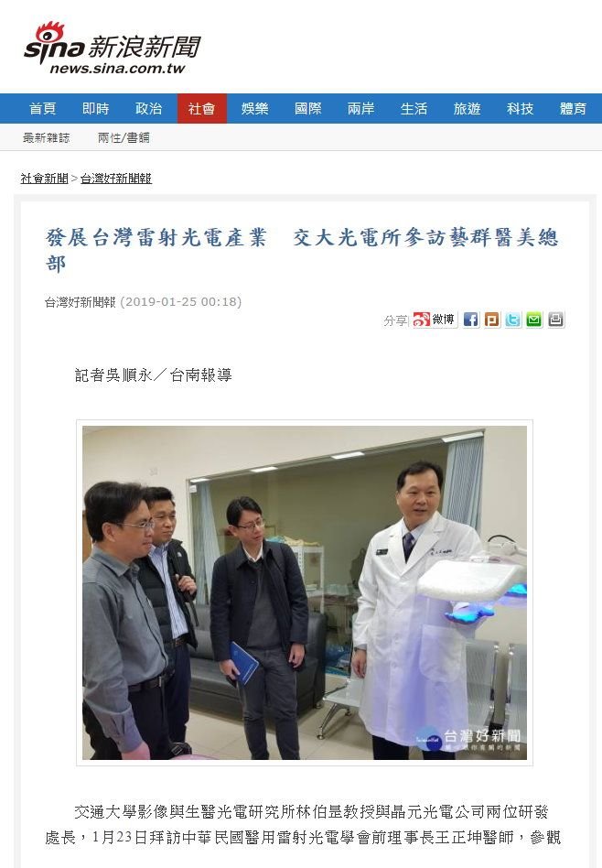This screenshot has width=602, height=868.
Task: Follow the 社會新聞 breadcrumb link
Action: pos(44,179)
